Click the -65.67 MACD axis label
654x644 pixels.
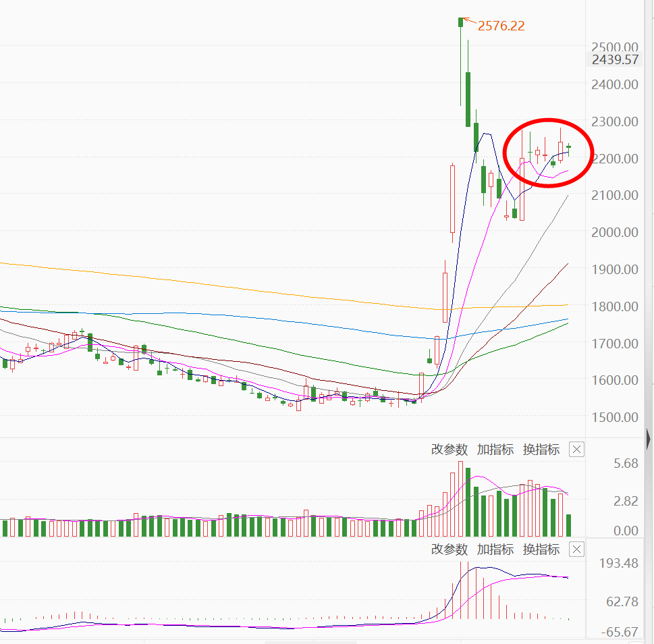[620, 632]
